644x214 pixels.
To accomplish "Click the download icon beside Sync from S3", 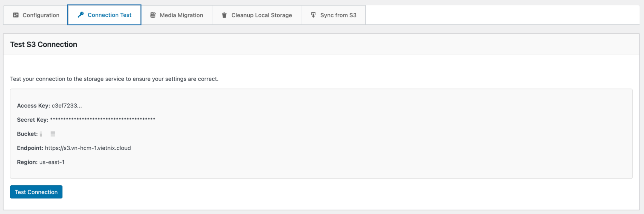I will click(x=313, y=15).
